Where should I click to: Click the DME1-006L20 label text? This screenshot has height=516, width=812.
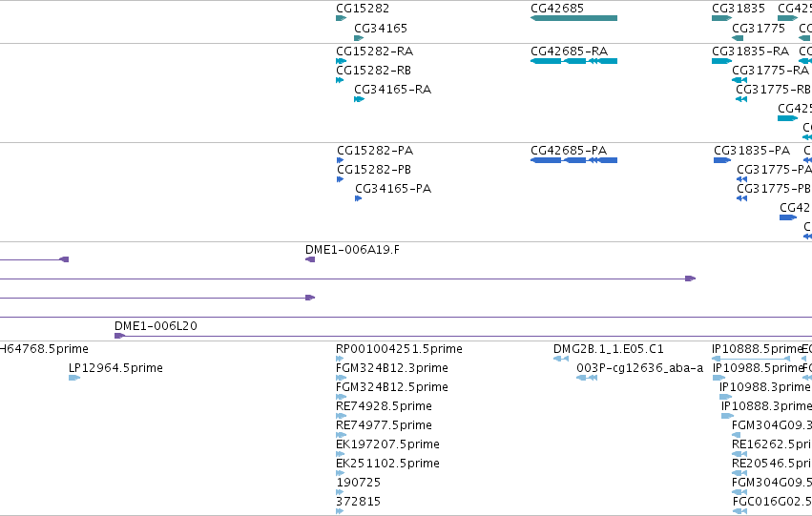[x=156, y=325]
